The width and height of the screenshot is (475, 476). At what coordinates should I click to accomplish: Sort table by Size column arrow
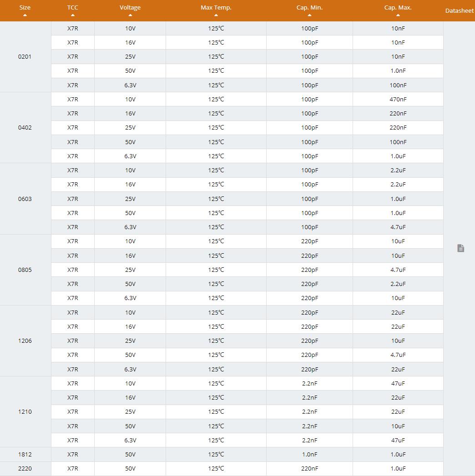pos(25,15)
